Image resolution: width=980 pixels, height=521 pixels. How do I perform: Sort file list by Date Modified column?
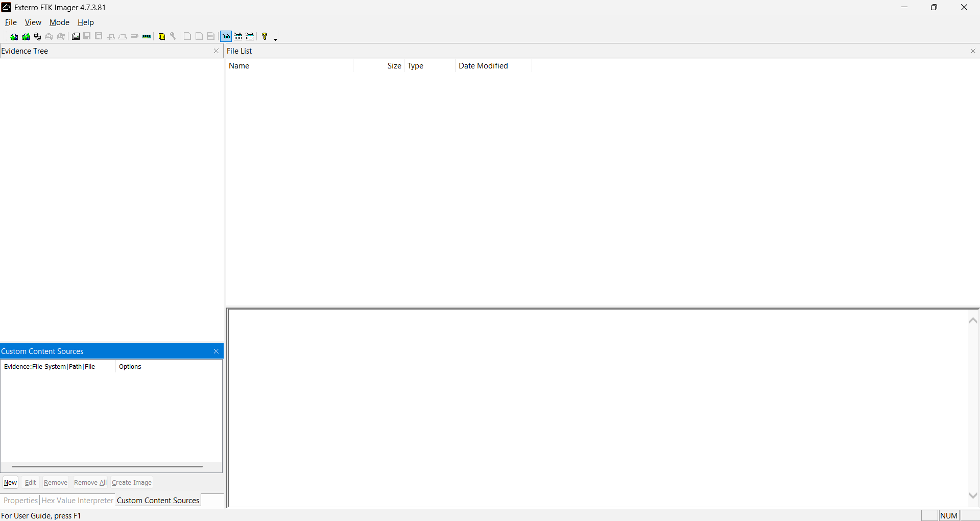pos(494,66)
